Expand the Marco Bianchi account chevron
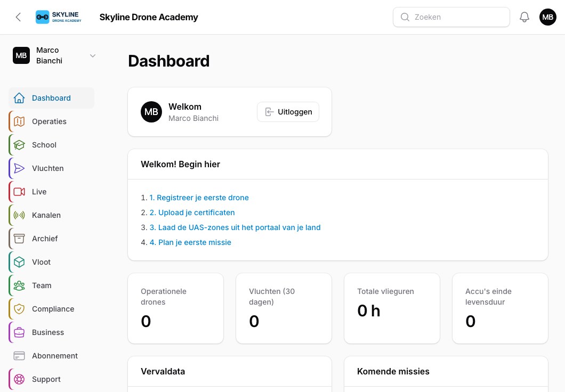This screenshot has width=565, height=392. tap(93, 56)
